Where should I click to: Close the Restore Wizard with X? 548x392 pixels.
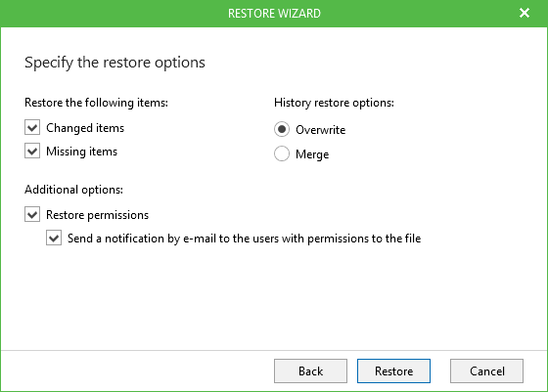525,13
